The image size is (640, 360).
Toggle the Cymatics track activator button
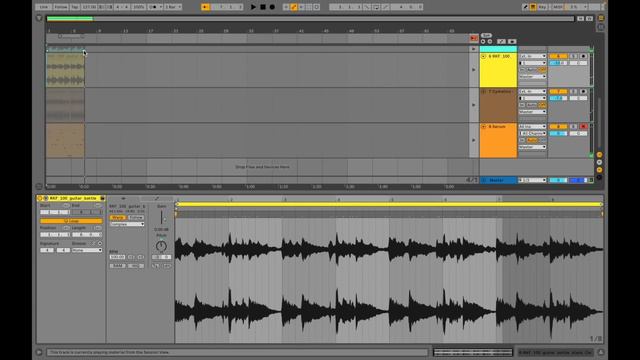[x=558, y=91]
